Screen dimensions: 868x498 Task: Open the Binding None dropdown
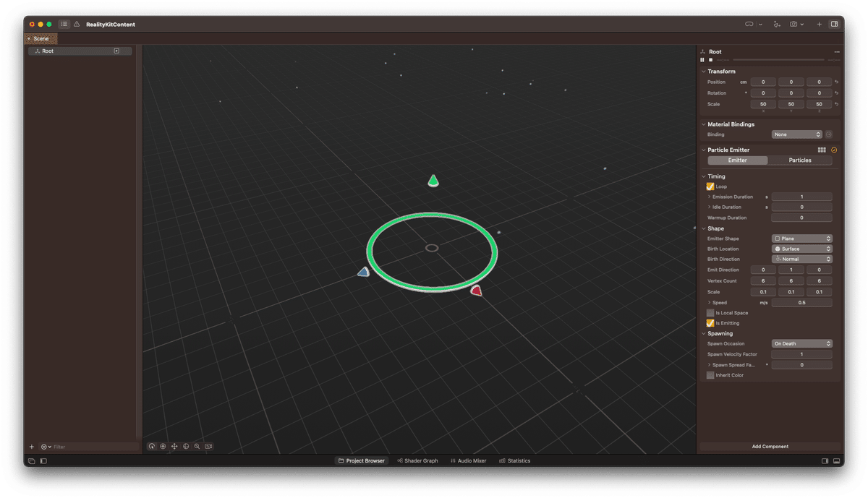pos(797,134)
